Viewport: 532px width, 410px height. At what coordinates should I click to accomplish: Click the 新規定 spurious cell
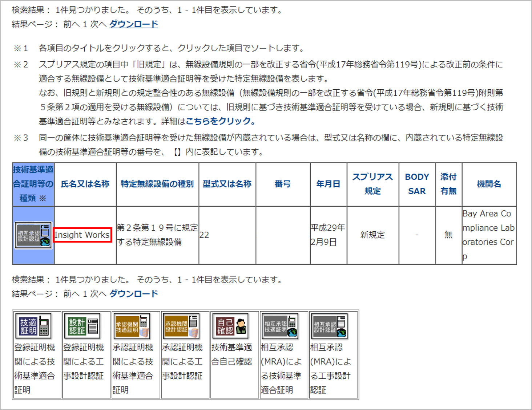pyautogui.click(x=372, y=235)
